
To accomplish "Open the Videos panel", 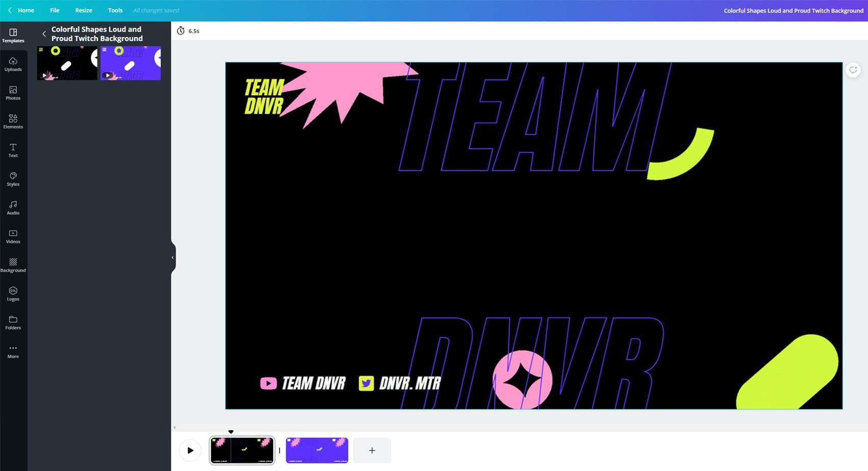I will click(x=13, y=236).
